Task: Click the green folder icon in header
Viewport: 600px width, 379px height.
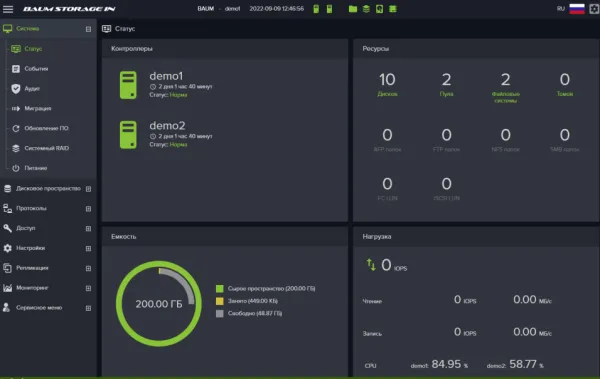Action: coord(353,9)
